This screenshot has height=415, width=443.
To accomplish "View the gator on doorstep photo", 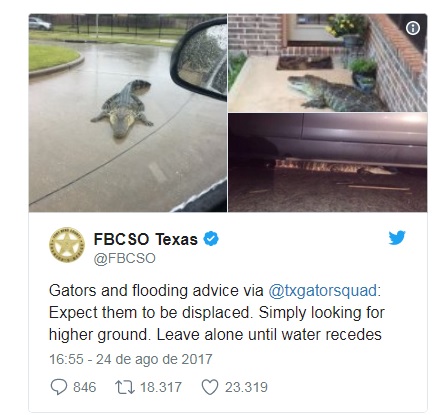I will [x=327, y=63].
